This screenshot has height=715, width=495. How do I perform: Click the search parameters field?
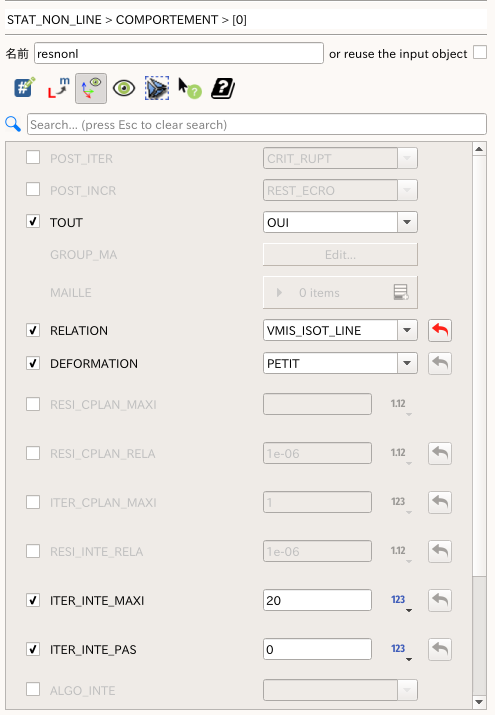pos(257,124)
